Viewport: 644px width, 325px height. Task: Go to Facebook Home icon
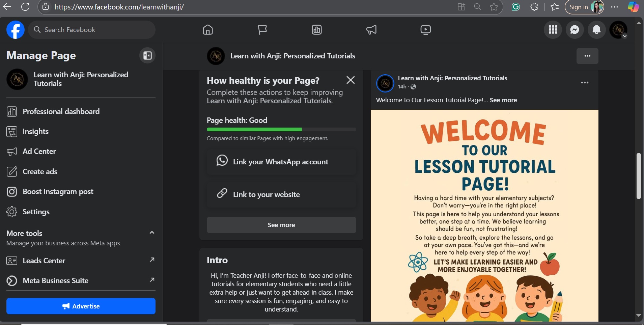pyautogui.click(x=208, y=30)
